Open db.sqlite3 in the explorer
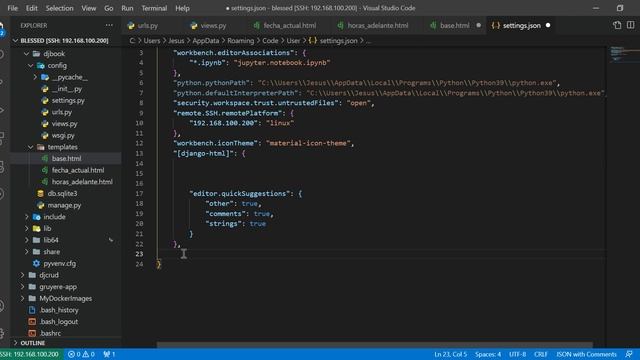 (x=62, y=193)
